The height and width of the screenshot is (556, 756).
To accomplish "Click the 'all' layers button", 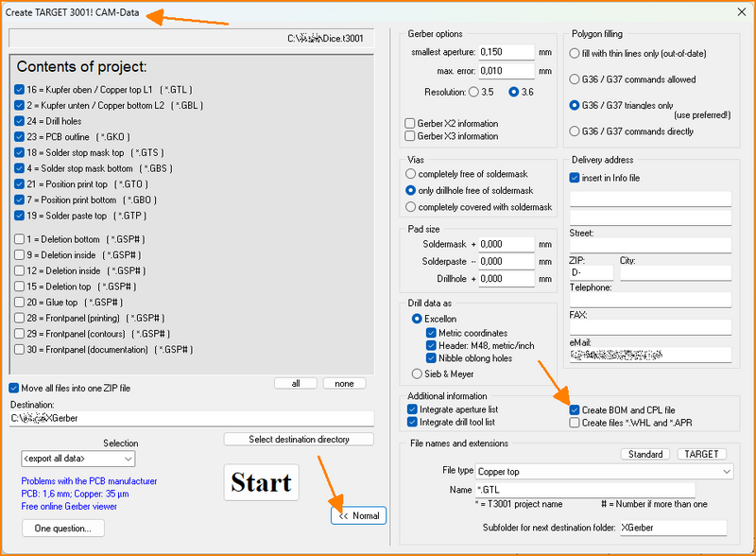I will (x=296, y=383).
